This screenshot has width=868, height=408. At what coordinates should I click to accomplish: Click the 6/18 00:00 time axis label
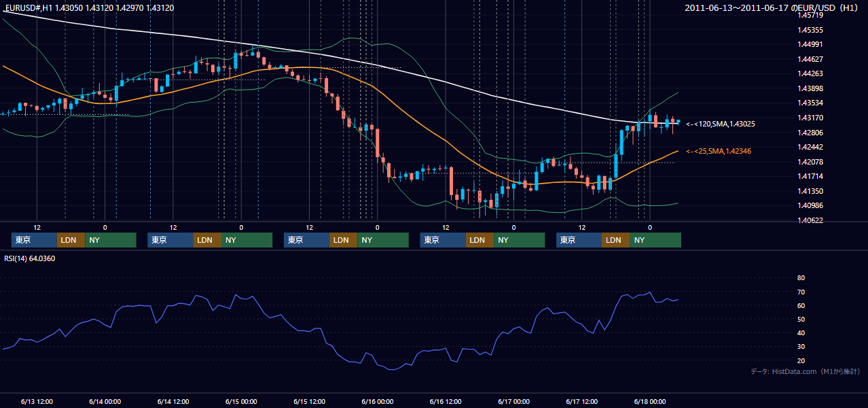coord(650,401)
